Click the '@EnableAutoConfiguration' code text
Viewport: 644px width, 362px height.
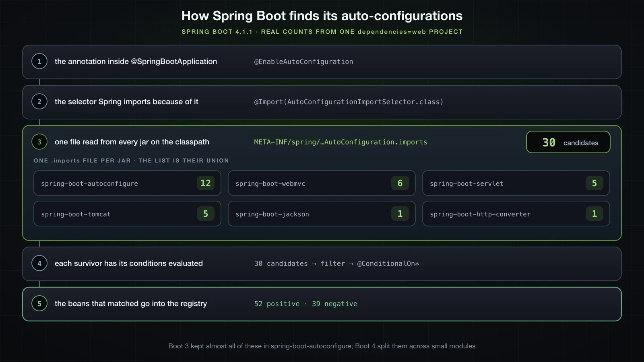(x=303, y=62)
